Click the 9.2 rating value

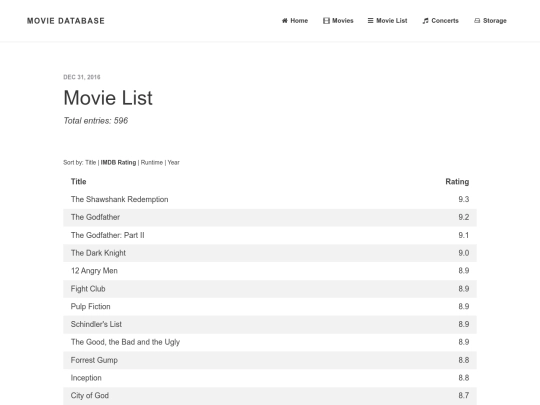(x=464, y=217)
